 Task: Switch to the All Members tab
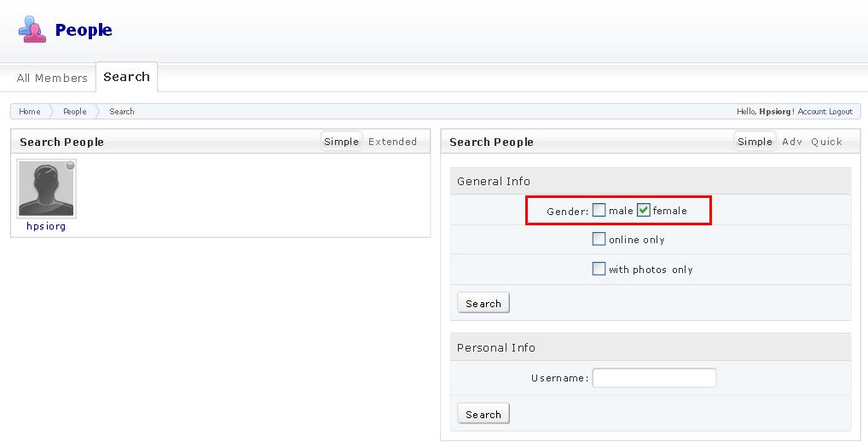pos(52,78)
